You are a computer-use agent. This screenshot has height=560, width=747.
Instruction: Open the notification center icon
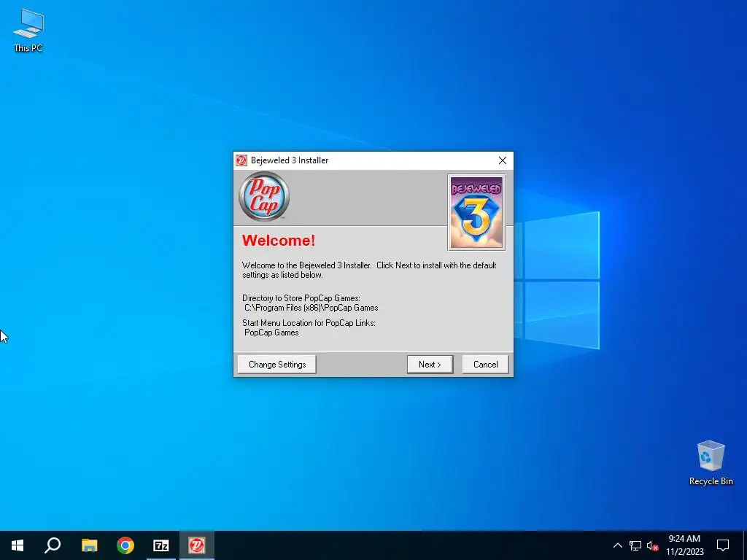click(x=723, y=545)
